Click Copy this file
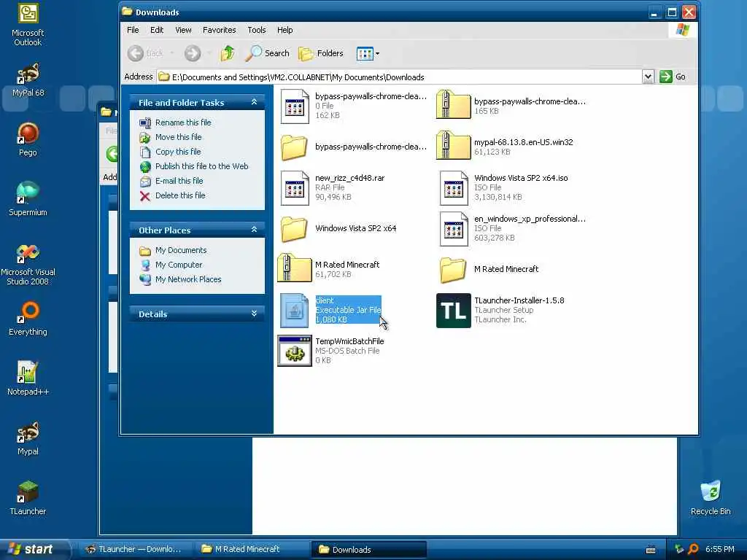 point(178,152)
